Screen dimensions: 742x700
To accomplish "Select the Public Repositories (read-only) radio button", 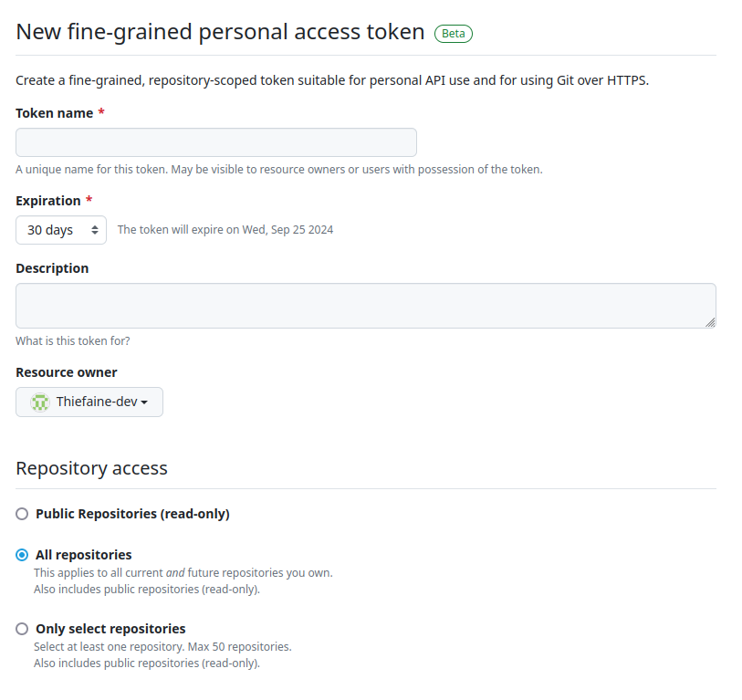I will pyautogui.click(x=22, y=514).
